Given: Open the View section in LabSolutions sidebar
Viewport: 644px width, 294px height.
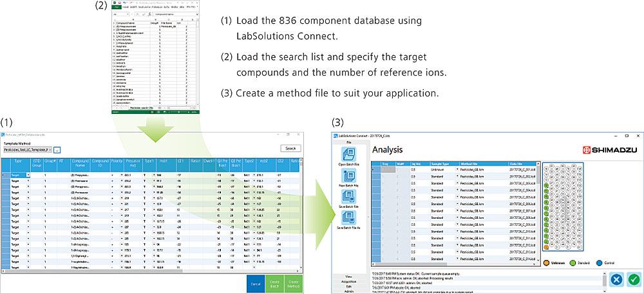Looking at the screenshot, I should 348,277.
